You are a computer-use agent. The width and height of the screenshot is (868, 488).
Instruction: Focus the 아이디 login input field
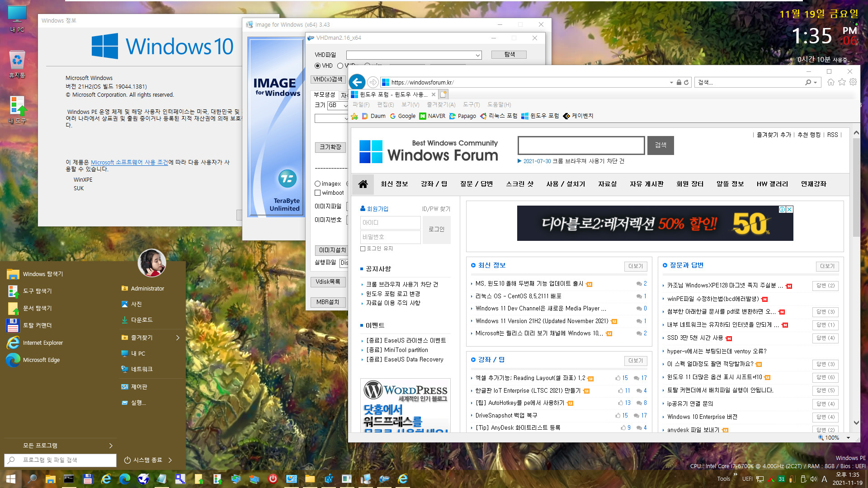(x=391, y=223)
